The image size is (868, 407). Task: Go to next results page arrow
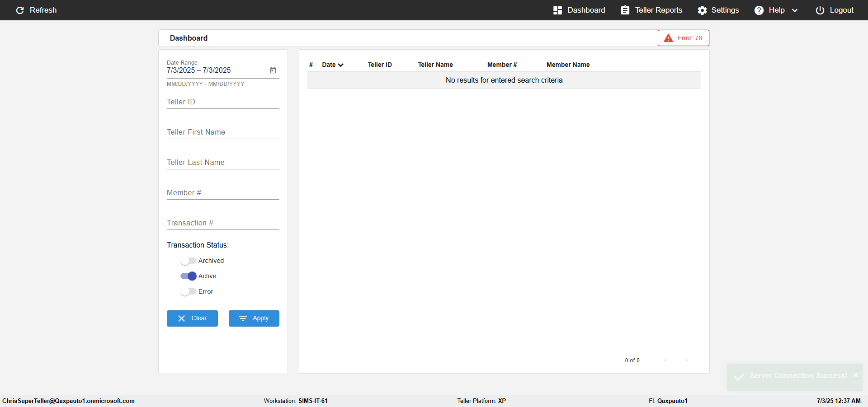coord(687,360)
